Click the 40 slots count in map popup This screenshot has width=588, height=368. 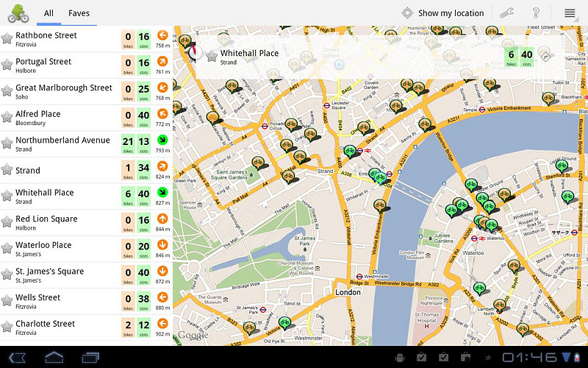tap(527, 57)
